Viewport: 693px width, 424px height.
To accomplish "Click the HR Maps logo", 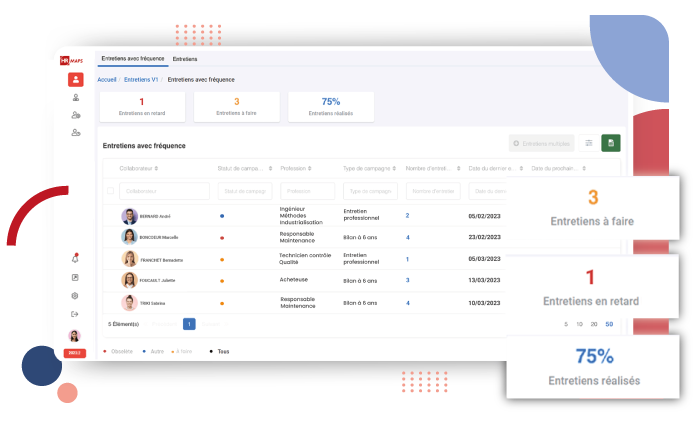I will click(71, 61).
